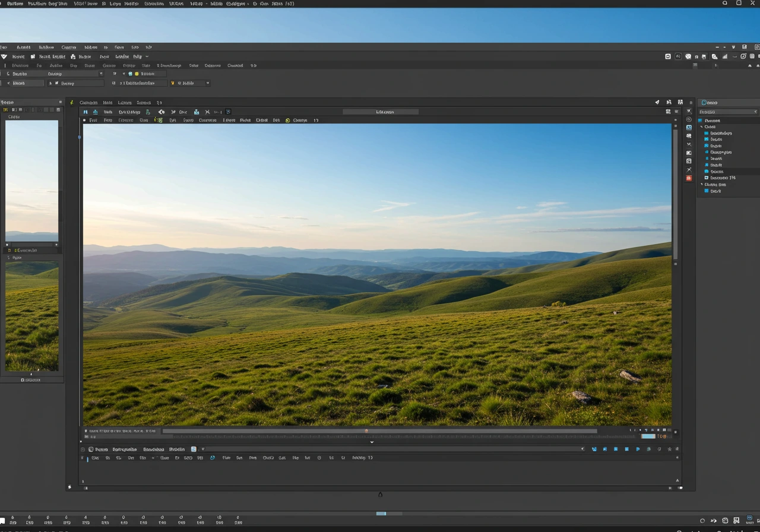Open the first menu in the application menu bar
Image resolution: width=760 pixels, height=532 pixels.
point(4,47)
